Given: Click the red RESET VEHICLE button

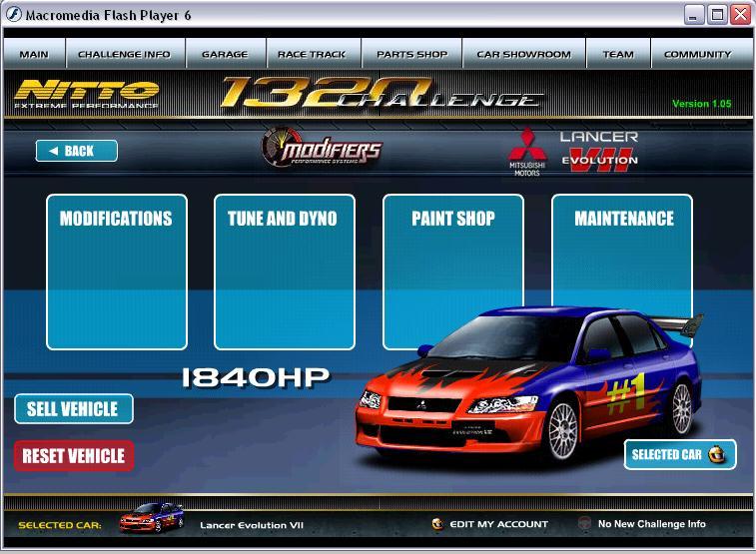Looking at the screenshot, I should (x=74, y=456).
